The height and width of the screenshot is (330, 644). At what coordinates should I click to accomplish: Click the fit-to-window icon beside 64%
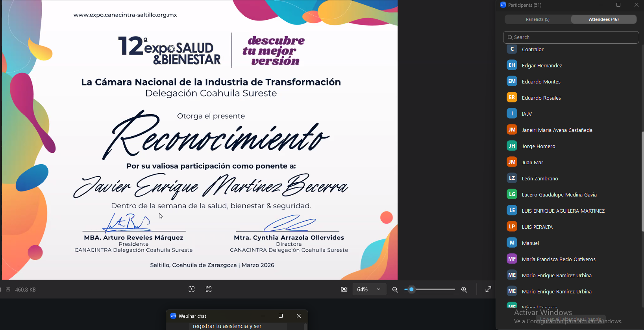[x=344, y=289]
